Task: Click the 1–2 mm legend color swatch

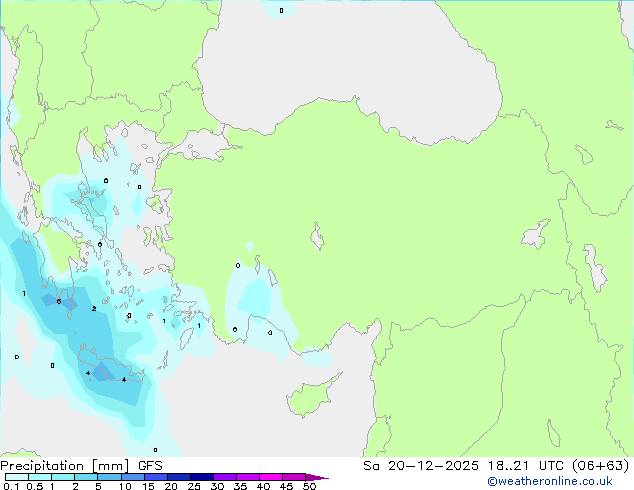Action: pos(63,477)
